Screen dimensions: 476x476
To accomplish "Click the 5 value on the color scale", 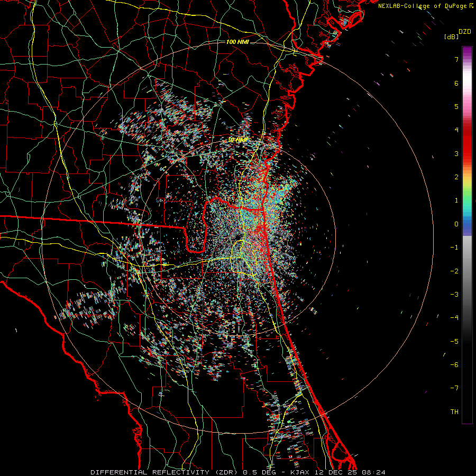I will pos(456,106).
